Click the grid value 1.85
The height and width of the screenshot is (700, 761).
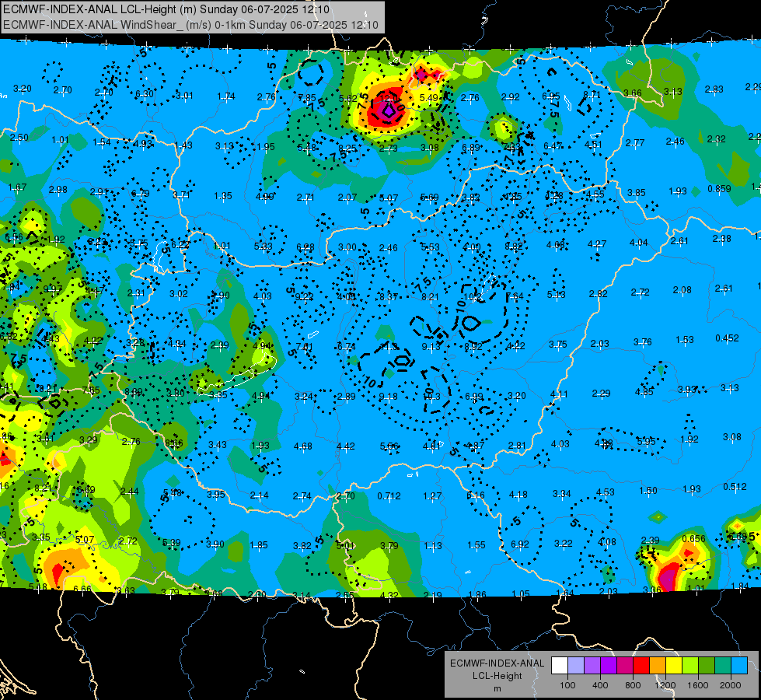point(258,545)
